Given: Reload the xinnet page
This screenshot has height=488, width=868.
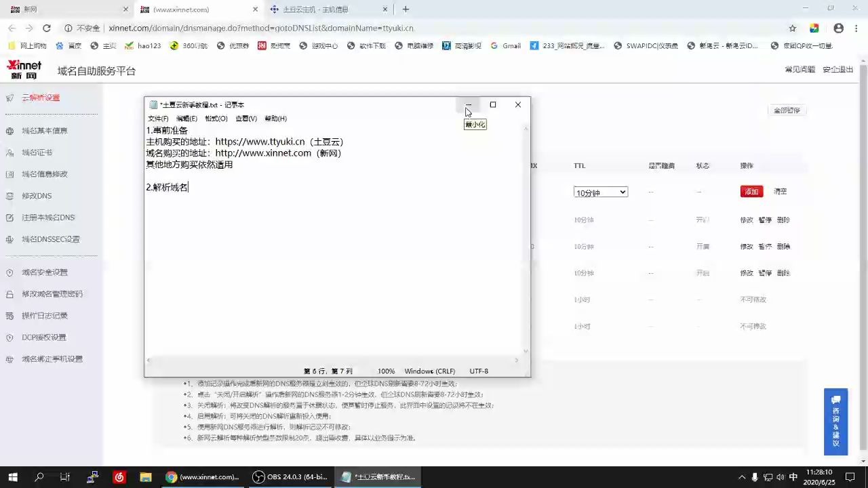Looking at the screenshot, I should 47,28.
